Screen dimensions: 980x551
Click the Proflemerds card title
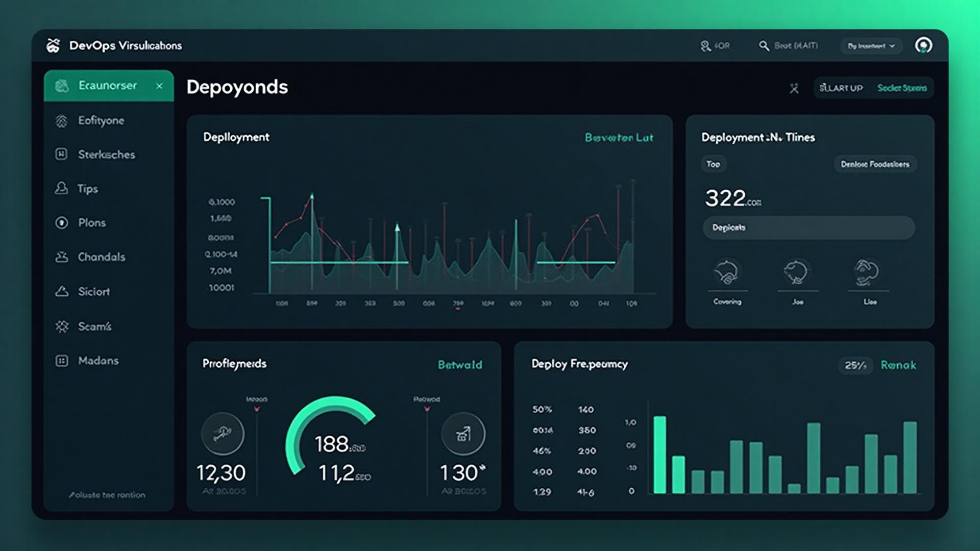234,364
